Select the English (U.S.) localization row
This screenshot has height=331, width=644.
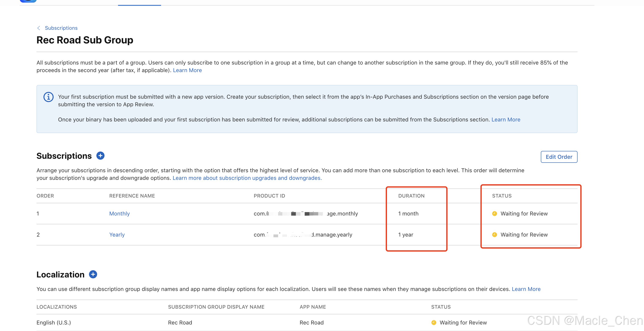click(54, 323)
